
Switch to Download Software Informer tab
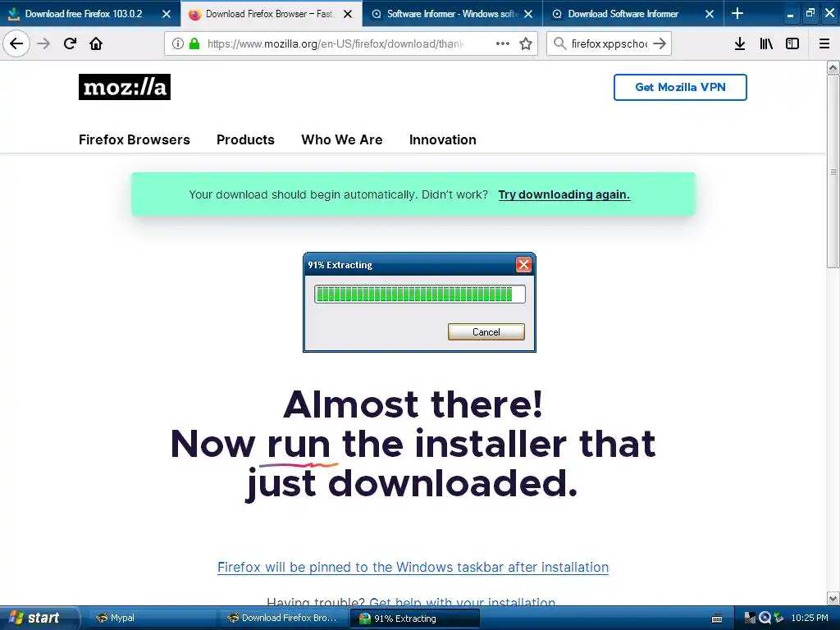tap(632, 13)
